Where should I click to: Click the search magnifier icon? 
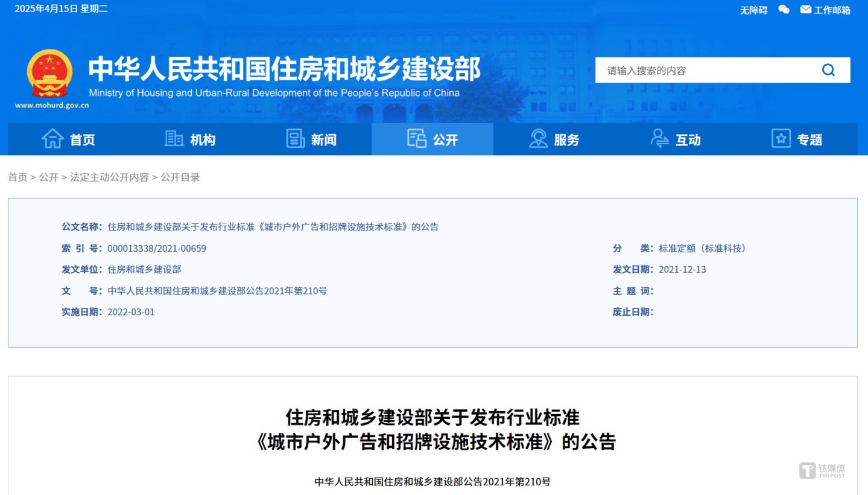828,69
